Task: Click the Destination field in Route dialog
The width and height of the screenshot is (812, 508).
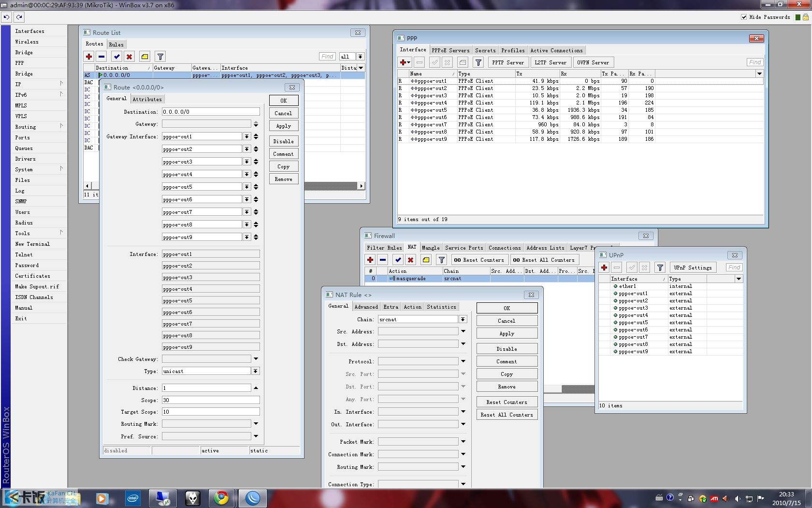Action: tap(211, 112)
